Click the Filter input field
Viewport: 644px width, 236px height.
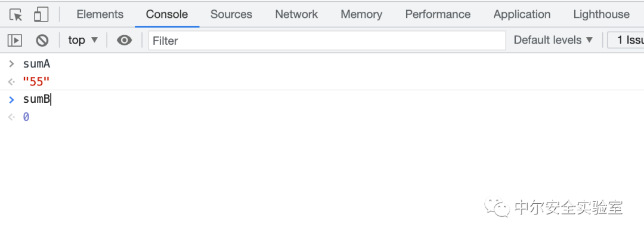[x=327, y=41]
